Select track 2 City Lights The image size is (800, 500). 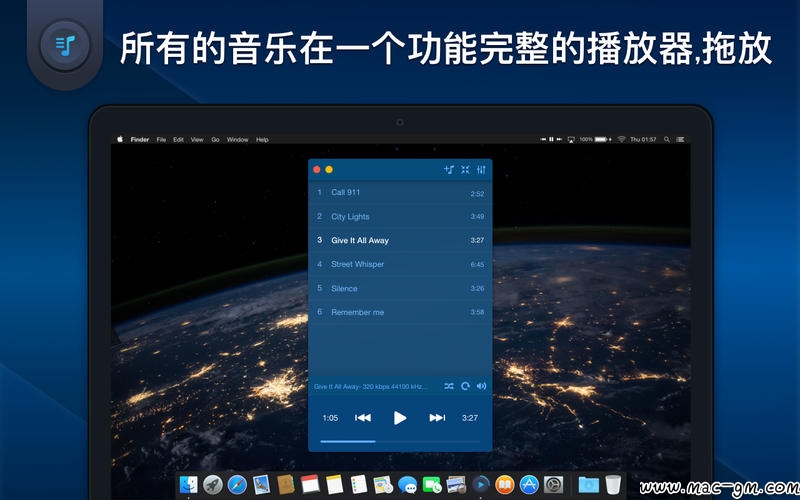coord(400,216)
